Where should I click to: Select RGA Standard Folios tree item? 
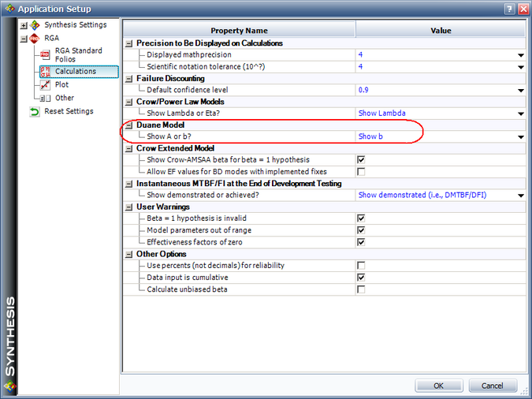click(x=78, y=54)
